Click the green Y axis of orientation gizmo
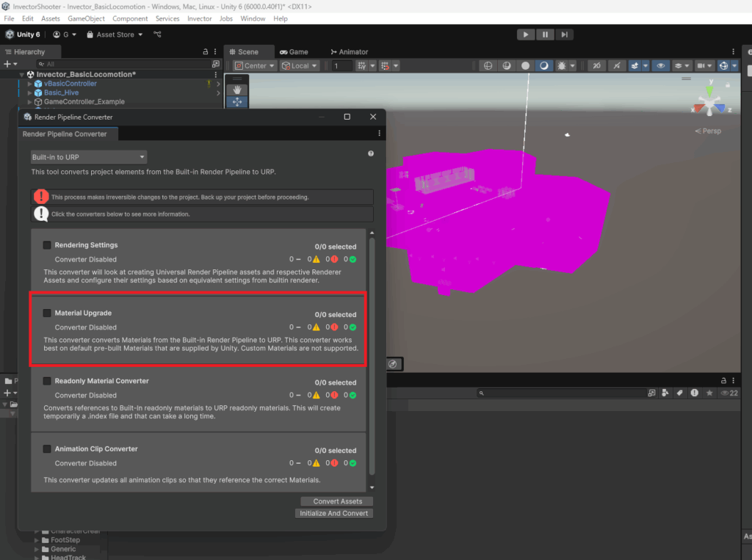Viewport: 752px width, 560px height. 709,90
